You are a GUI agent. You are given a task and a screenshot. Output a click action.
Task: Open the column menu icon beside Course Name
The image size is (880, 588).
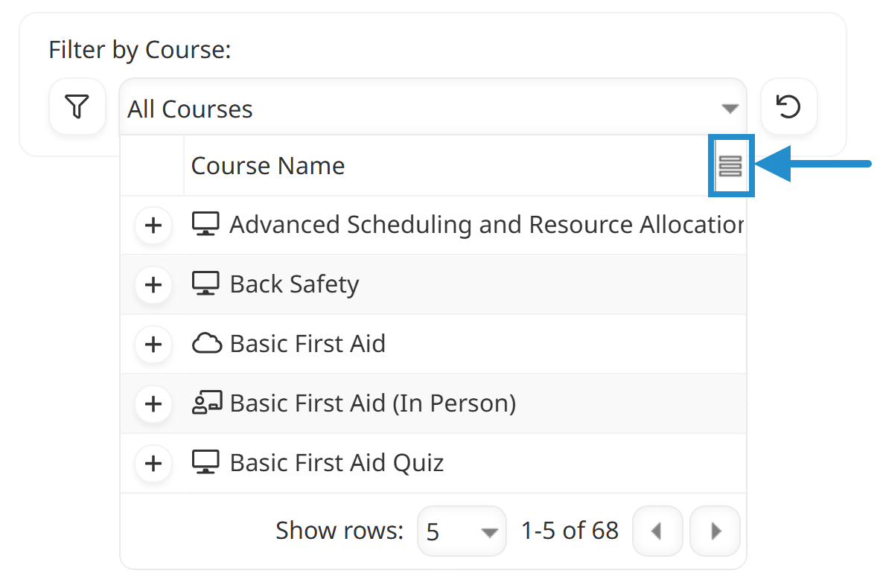pos(730,166)
